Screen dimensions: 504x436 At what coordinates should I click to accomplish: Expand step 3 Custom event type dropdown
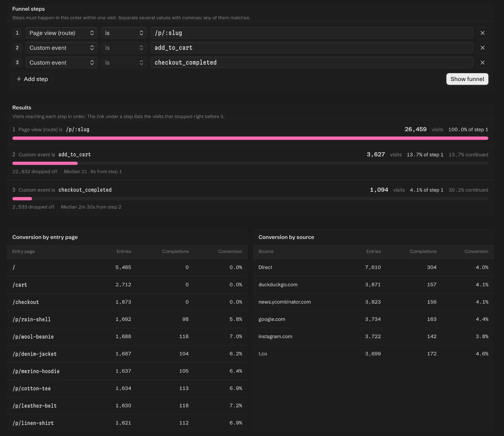61,62
